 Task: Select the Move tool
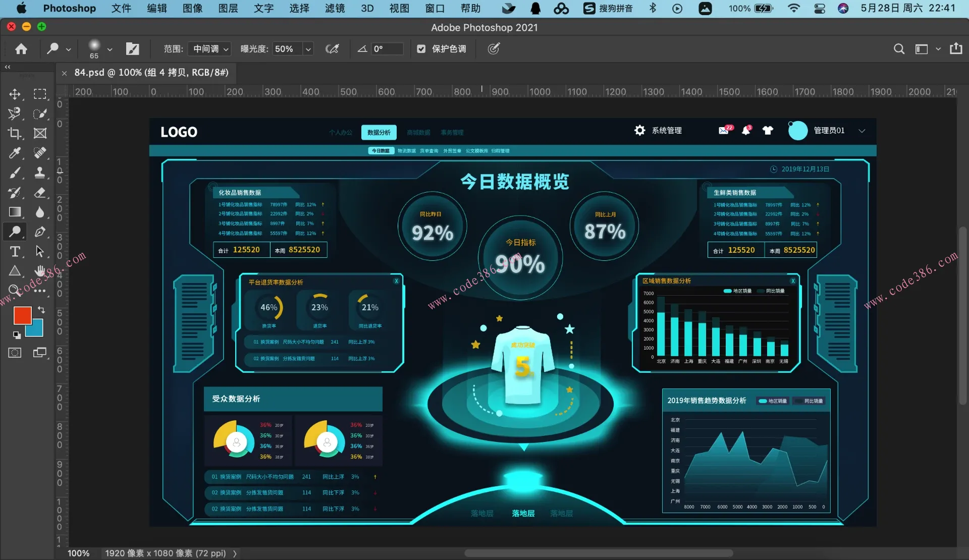pos(15,94)
